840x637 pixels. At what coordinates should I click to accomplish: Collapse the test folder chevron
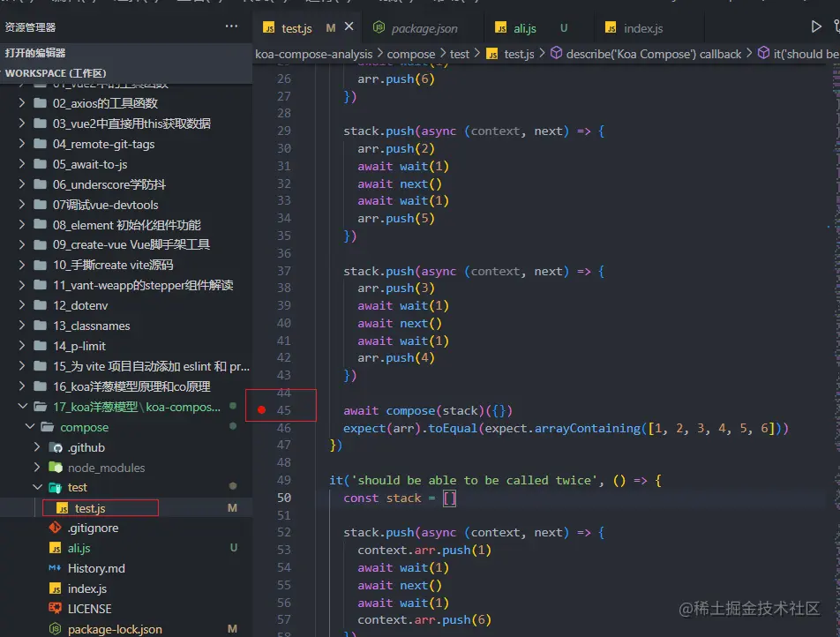pos(37,487)
